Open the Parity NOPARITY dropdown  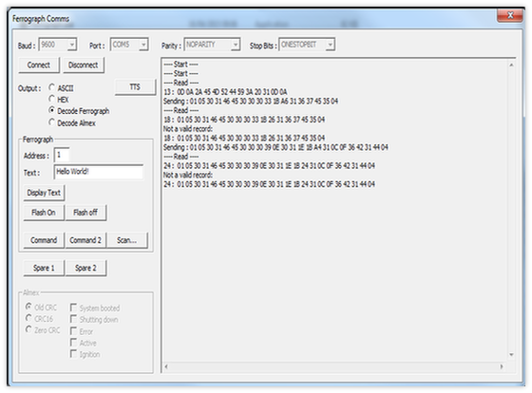point(212,45)
